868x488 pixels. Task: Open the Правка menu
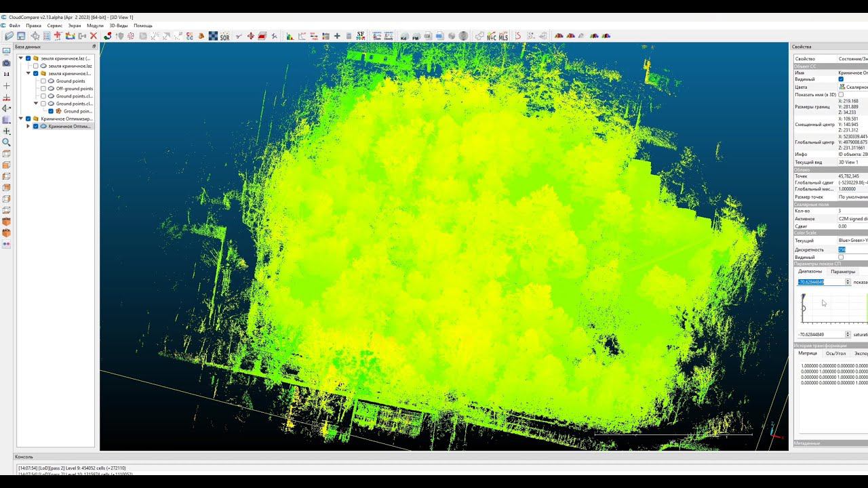pos(33,26)
